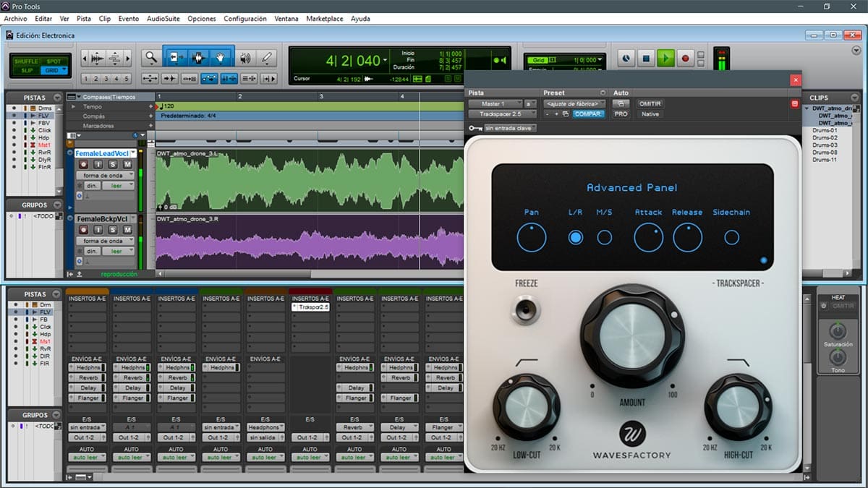The width and height of the screenshot is (868, 488).
Task: Click the main counter display 4|2|040
Action: (x=354, y=61)
